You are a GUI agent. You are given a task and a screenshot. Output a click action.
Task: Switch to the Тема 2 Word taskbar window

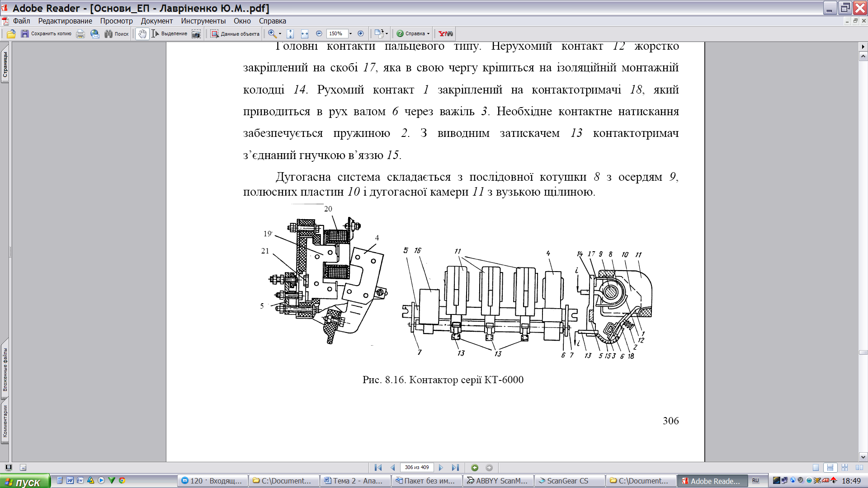pyautogui.click(x=355, y=481)
